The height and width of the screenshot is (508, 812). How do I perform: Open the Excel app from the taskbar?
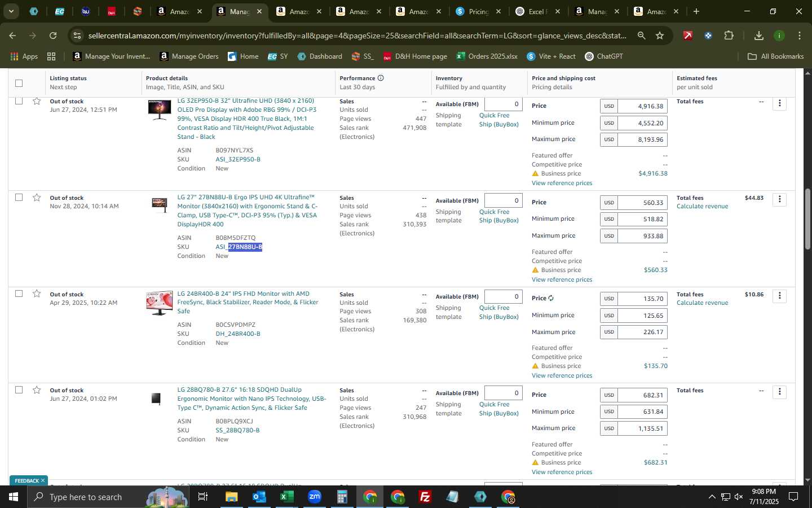286,497
